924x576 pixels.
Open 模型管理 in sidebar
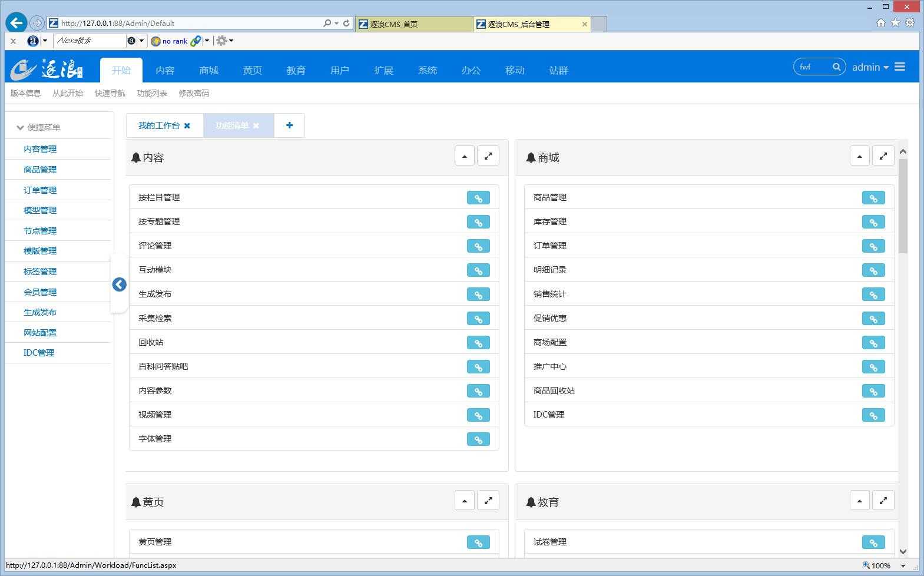click(40, 210)
